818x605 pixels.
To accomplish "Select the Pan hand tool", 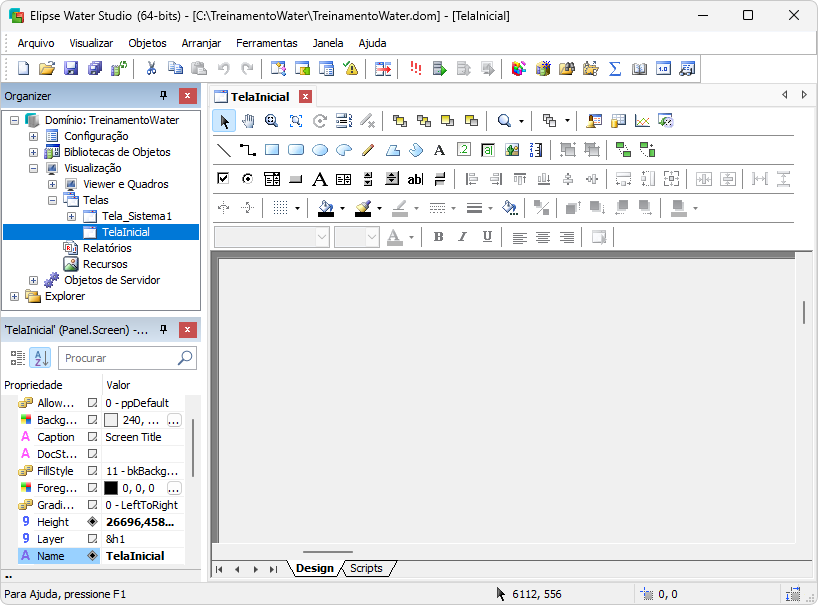I will coord(247,121).
